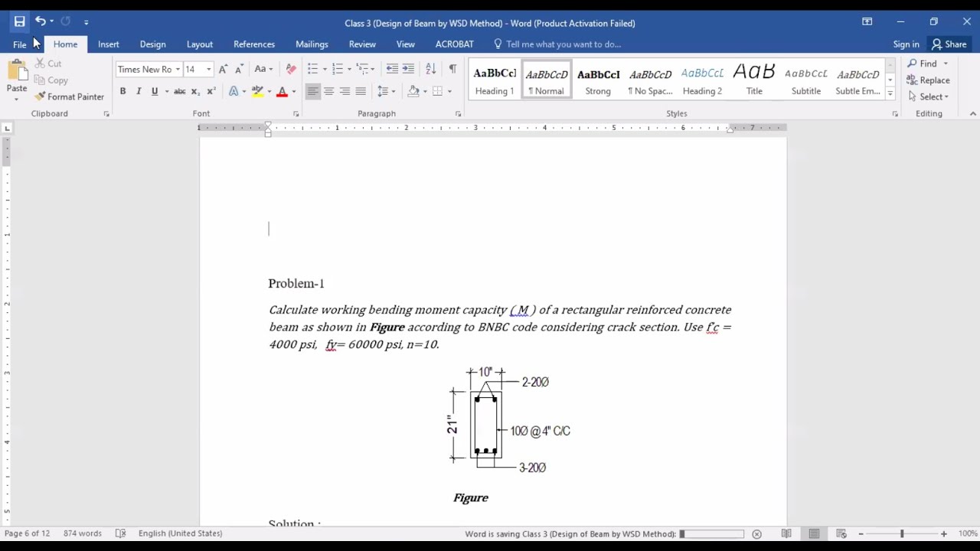The width and height of the screenshot is (980, 551).
Task: Open the References tab
Action: pos(253,44)
